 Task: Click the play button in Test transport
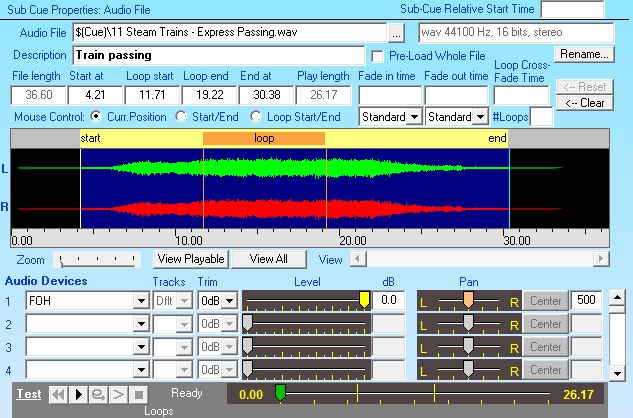(x=78, y=395)
